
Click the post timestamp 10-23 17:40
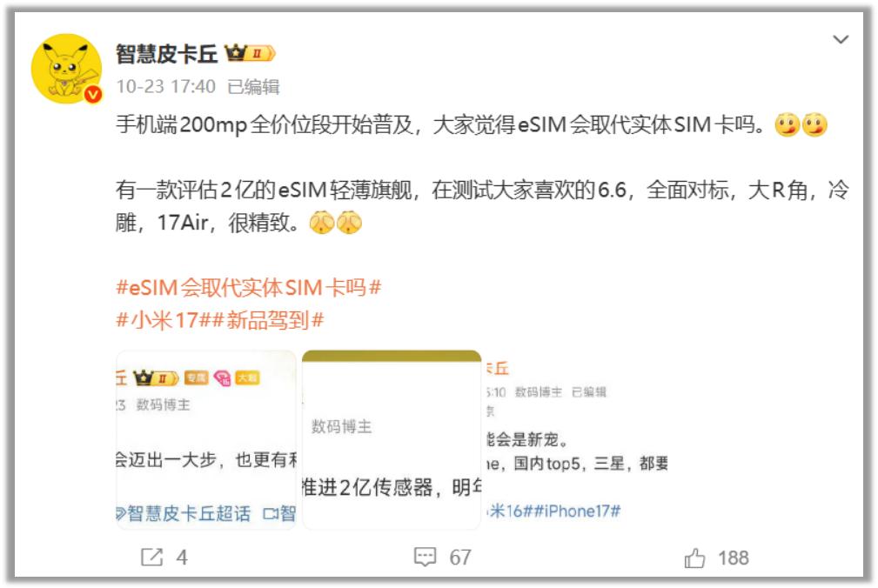click(165, 87)
